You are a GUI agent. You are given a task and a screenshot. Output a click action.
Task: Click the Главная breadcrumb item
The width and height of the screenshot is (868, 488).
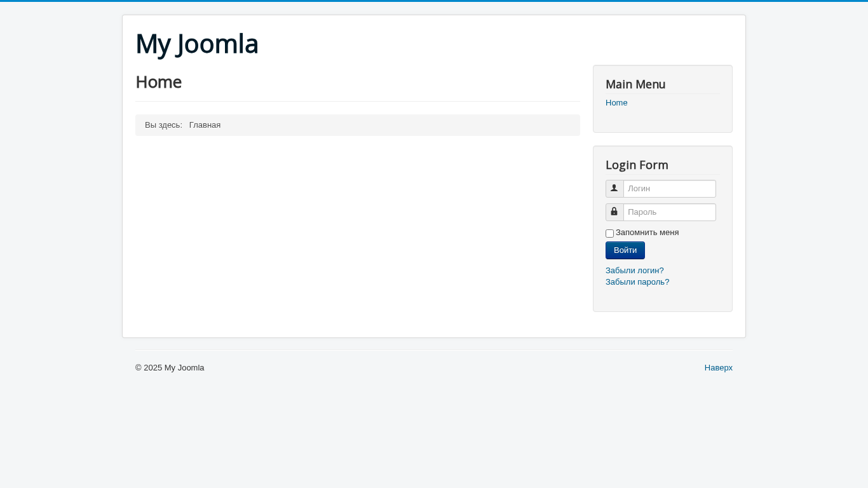(x=205, y=125)
